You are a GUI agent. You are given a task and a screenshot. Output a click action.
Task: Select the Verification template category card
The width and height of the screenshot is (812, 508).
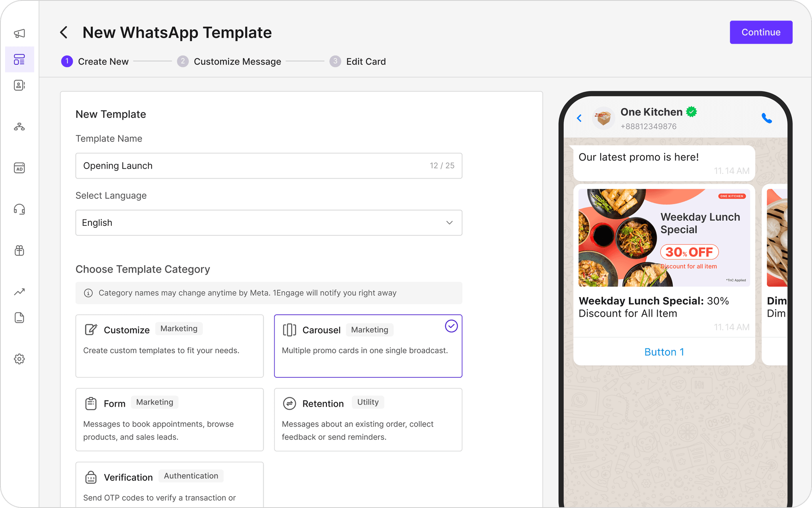170,485
